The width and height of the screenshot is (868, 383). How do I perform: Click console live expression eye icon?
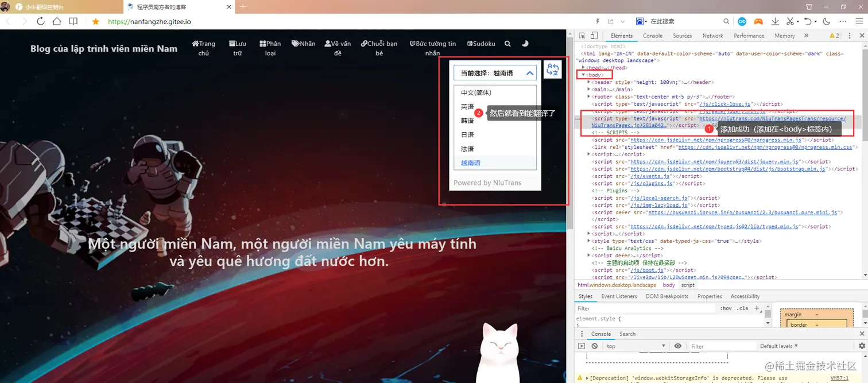click(678, 346)
